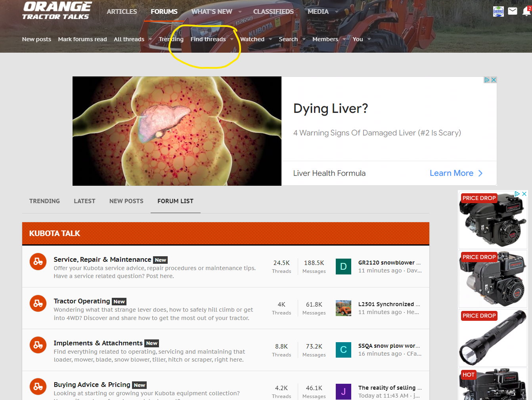Click the second Price Drop engine ad
This screenshot has width=532, height=400.
(493, 279)
